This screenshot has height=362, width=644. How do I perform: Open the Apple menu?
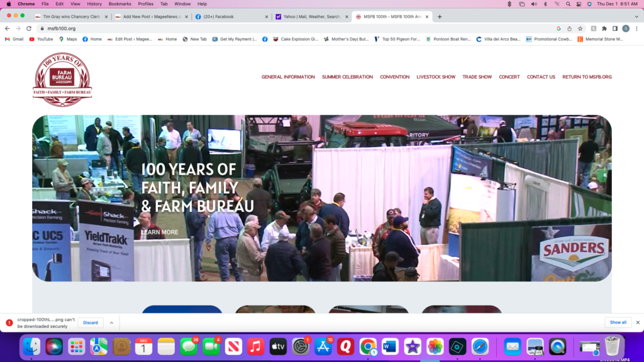pyautogui.click(x=9, y=4)
